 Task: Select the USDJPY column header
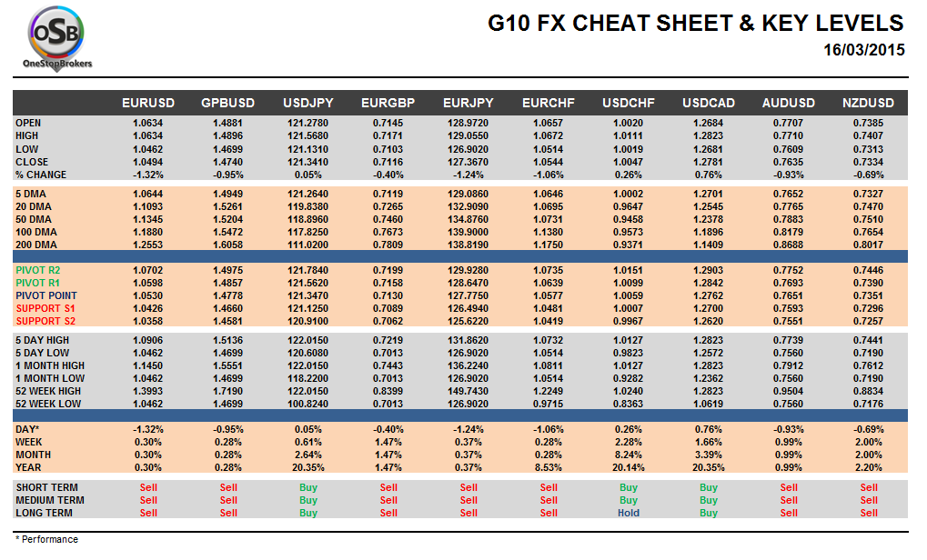[x=308, y=103]
